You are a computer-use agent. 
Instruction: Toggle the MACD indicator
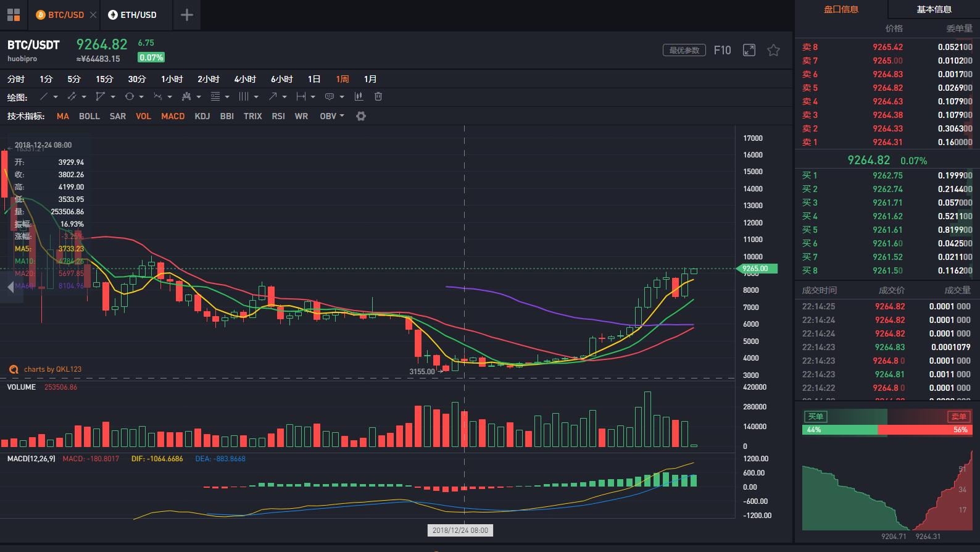point(173,116)
